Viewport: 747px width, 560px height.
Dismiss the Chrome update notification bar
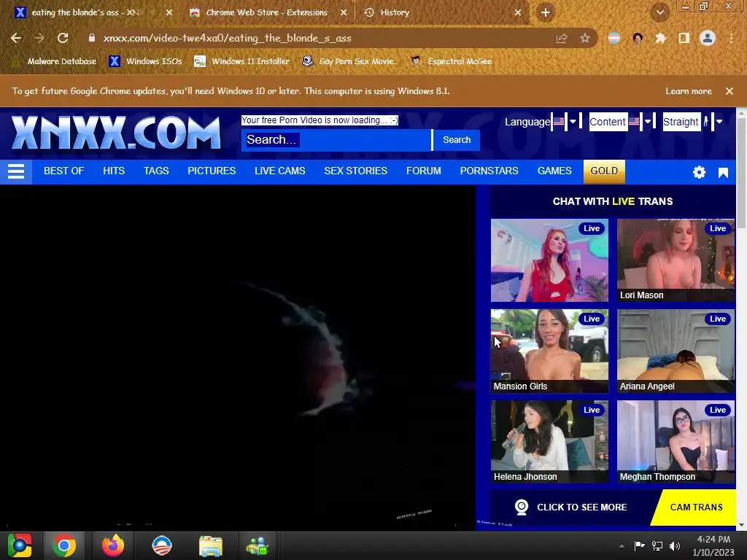click(729, 91)
